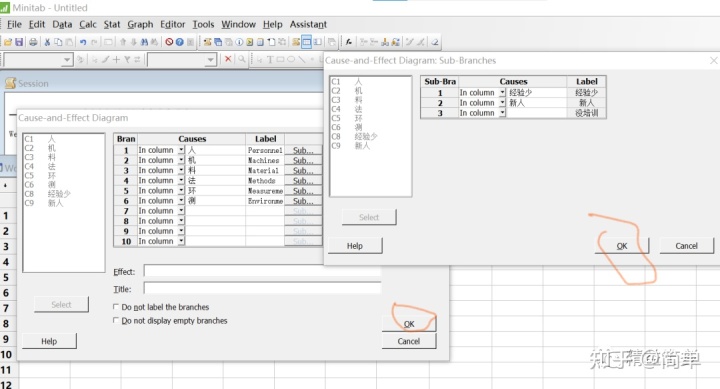Click the Effect input field
The image size is (720, 389).
[x=262, y=271]
